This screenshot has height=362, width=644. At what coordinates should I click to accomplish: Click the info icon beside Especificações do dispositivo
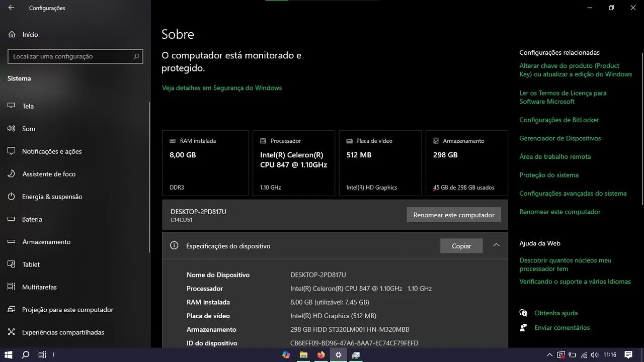point(174,246)
